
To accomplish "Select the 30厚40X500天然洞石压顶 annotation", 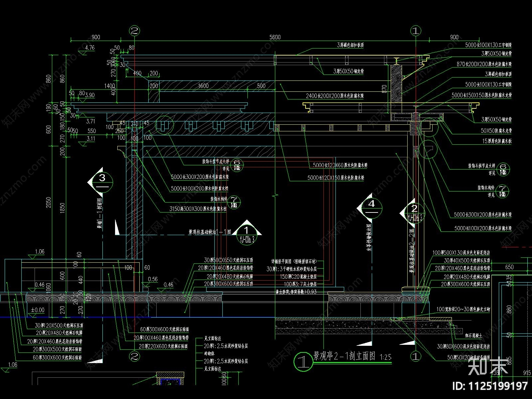I will [x=467, y=261].
